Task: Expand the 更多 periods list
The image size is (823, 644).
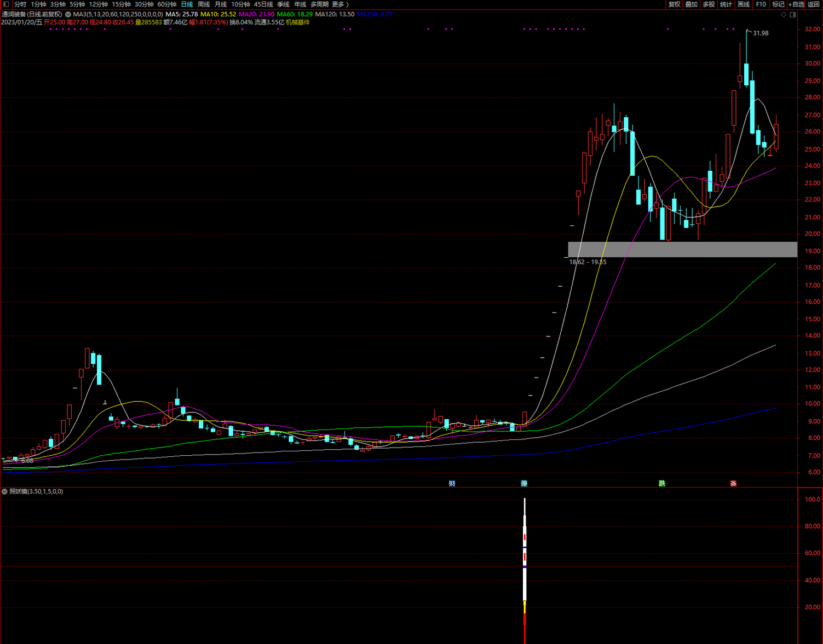Action: point(340,4)
